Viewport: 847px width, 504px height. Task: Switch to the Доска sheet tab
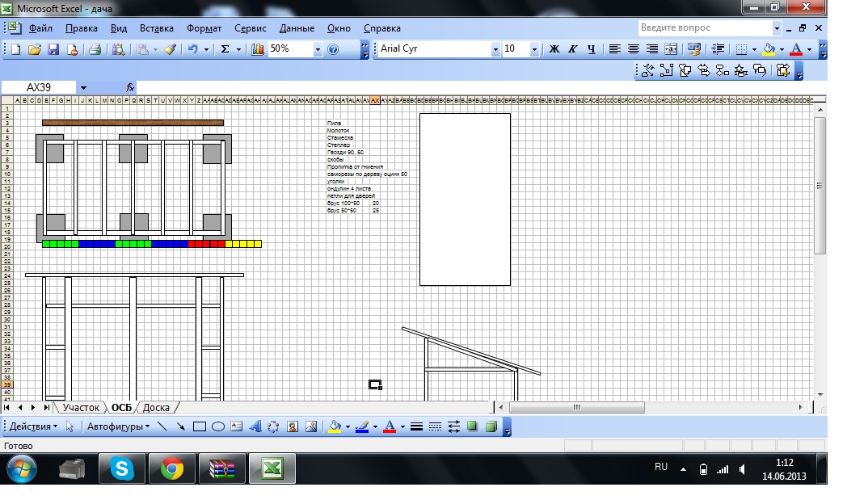156,408
